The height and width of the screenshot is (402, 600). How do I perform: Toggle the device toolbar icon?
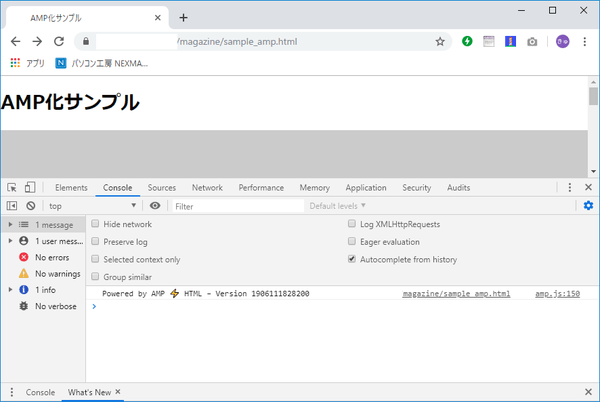point(30,187)
